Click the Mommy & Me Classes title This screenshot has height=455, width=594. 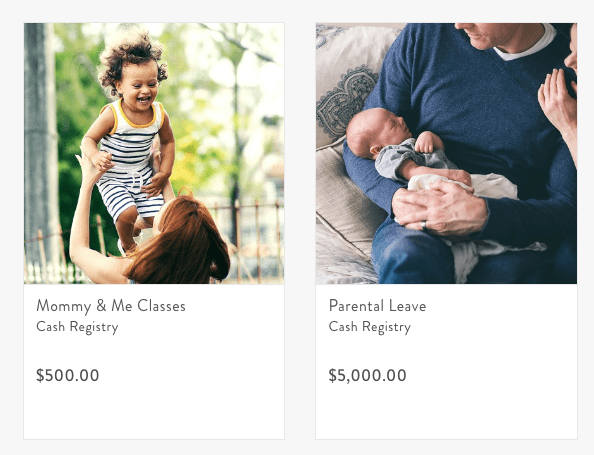[111, 306]
